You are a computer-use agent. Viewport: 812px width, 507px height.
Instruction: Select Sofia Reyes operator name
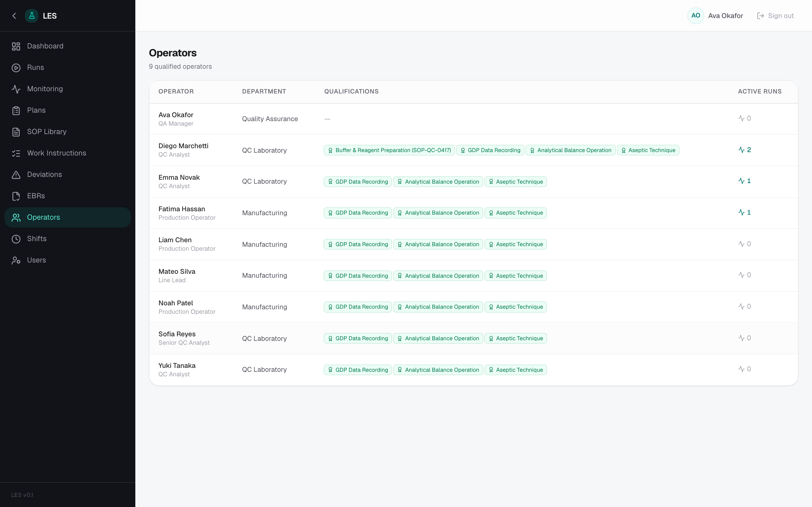click(177, 334)
